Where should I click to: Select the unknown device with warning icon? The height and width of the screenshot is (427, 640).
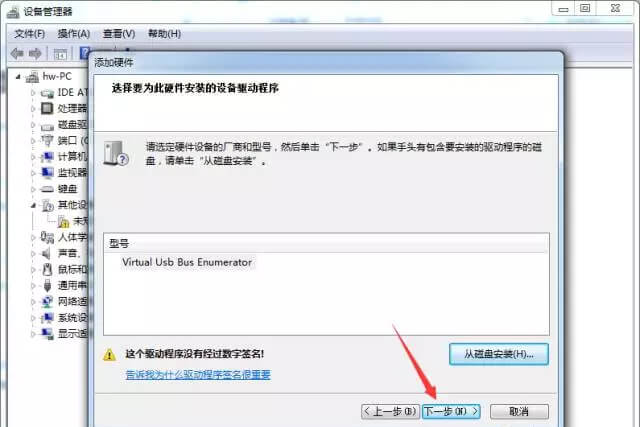pos(63,221)
